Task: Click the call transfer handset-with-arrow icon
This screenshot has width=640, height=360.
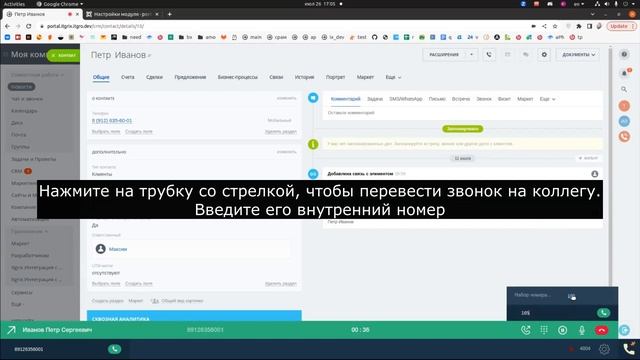Action: tap(526, 330)
